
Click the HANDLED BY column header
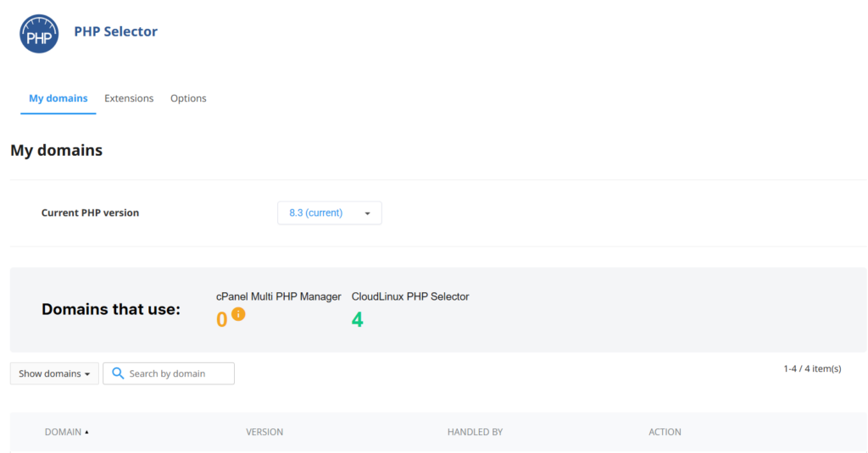point(475,432)
